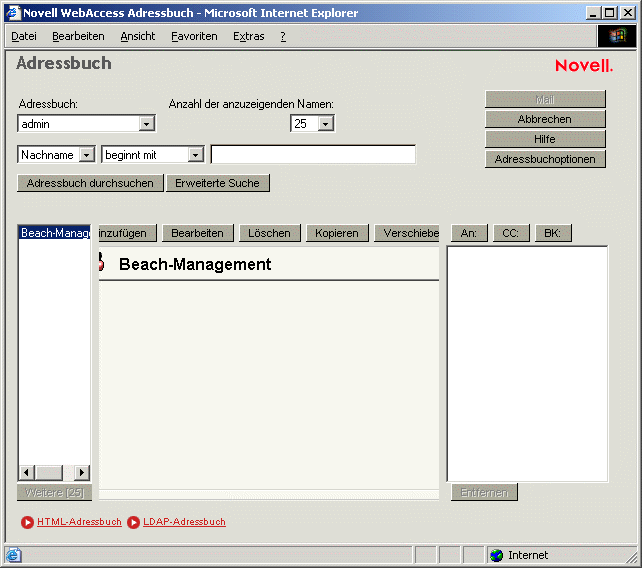
Task: Maximize the browser window
Action: click(609, 13)
